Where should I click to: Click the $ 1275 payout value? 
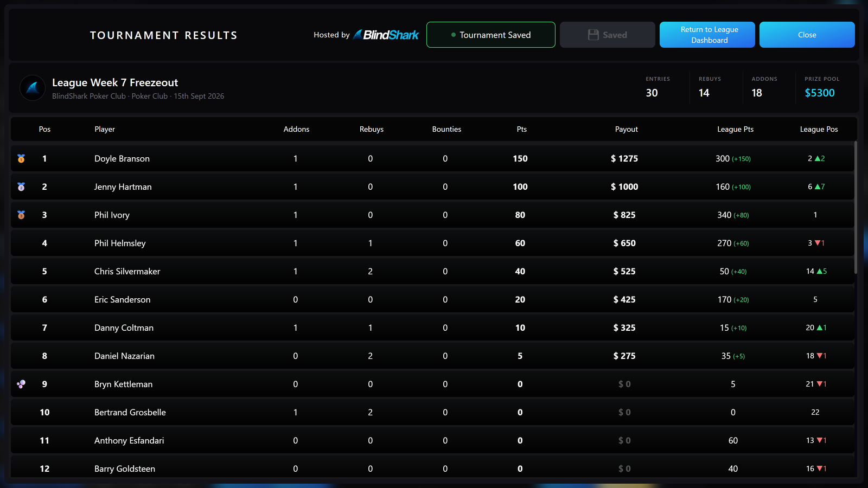pos(624,158)
